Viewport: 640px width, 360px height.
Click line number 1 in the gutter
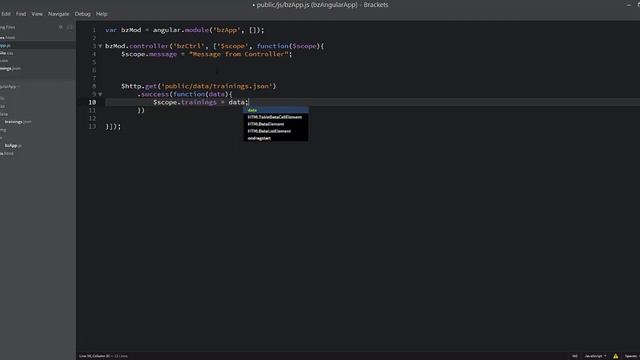tap(94, 30)
